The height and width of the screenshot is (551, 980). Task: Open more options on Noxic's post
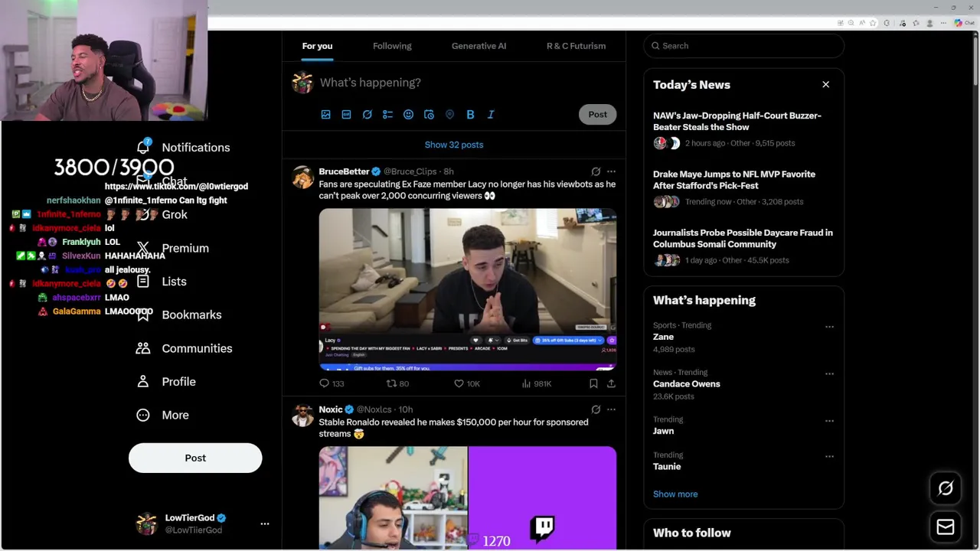(x=611, y=409)
